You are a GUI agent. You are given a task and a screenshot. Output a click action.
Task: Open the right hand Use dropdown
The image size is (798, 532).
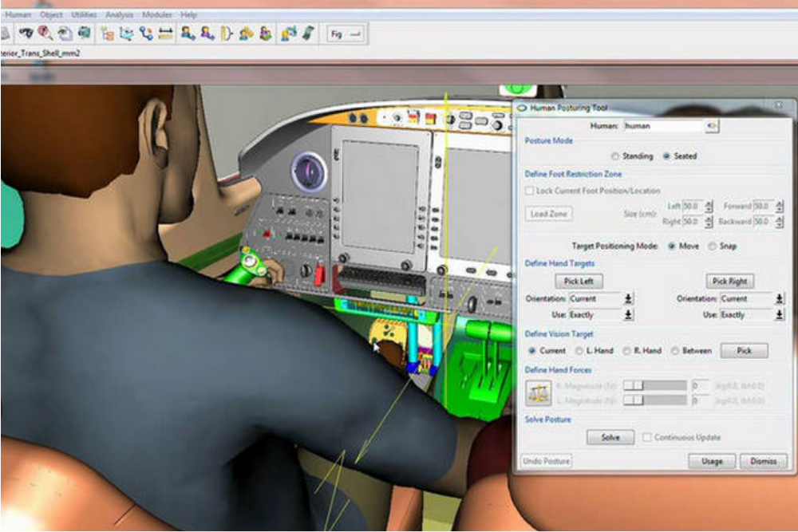[x=779, y=315]
